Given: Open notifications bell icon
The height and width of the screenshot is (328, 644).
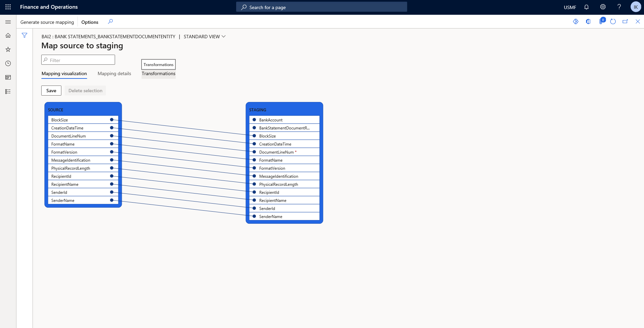Looking at the screenshot, I should 586,7.
